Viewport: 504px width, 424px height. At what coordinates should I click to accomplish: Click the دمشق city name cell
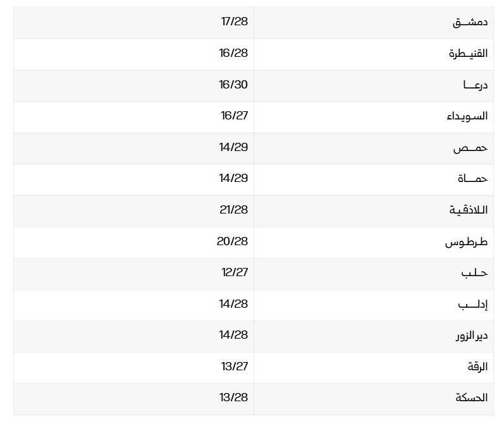coord(470,22)
